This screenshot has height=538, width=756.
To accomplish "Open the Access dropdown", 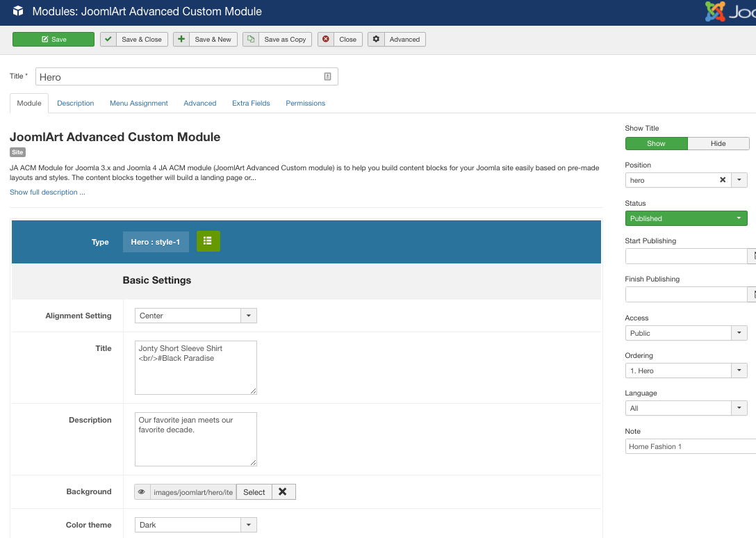I will (x=686, y=333).
